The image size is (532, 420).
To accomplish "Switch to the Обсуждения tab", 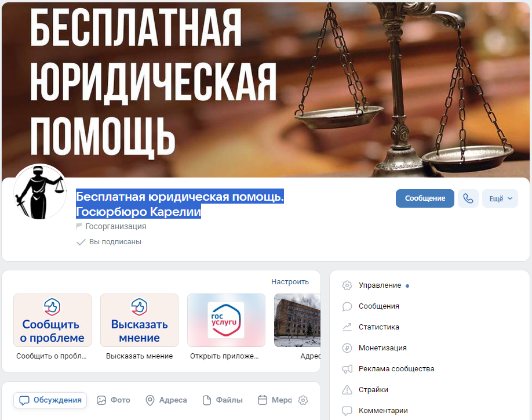I will [x=50, y=400].
